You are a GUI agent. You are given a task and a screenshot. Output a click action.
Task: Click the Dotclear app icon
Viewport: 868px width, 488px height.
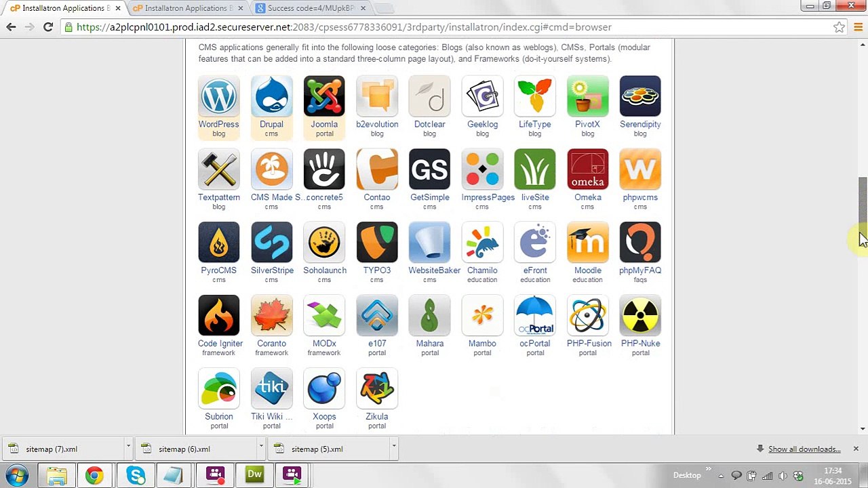click(x=429, y=96)
